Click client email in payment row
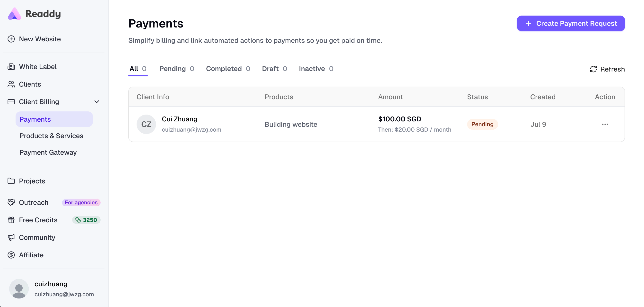This screenshot has height=307, width=644. (191, 130)
